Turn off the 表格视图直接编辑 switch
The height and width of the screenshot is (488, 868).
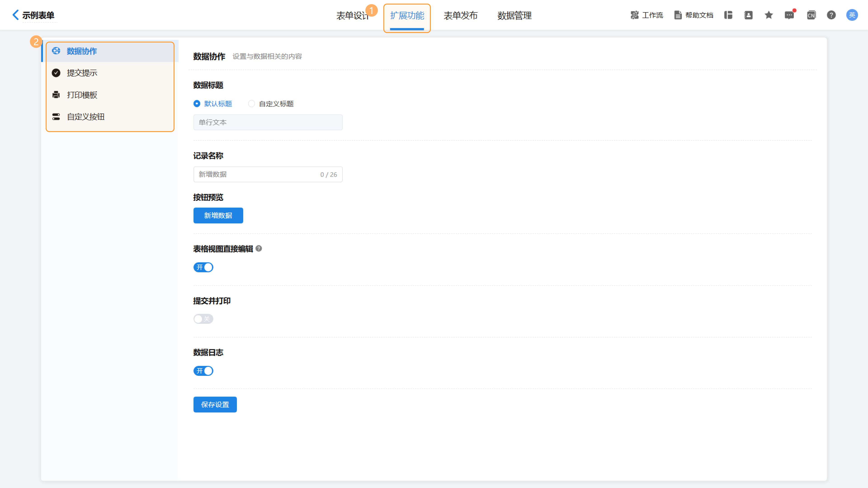[203, 267]
